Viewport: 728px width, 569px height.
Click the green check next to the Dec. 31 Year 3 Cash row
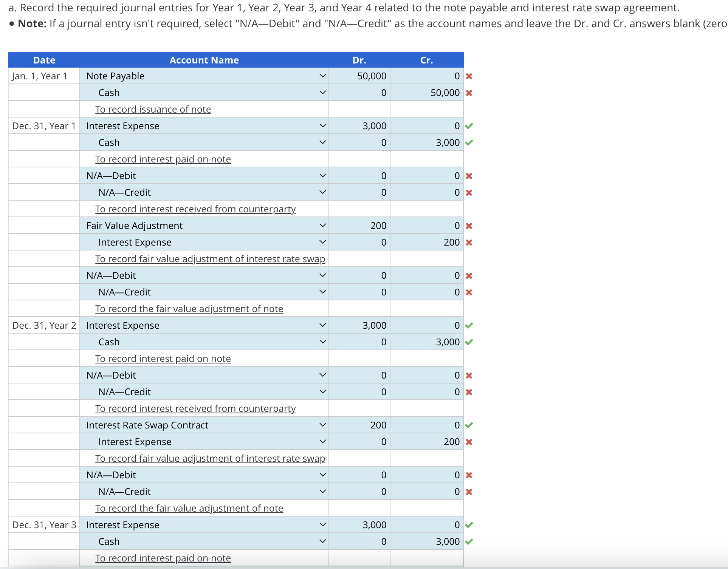click(469, 542)
